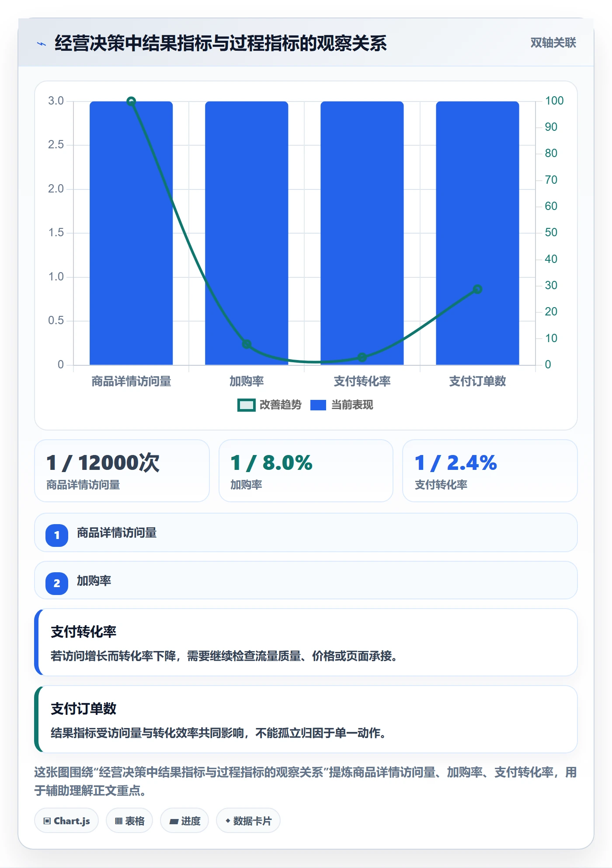Click the 支付订单数 note card heading
This screenshot has height=868, width=612.
(83, 709)
